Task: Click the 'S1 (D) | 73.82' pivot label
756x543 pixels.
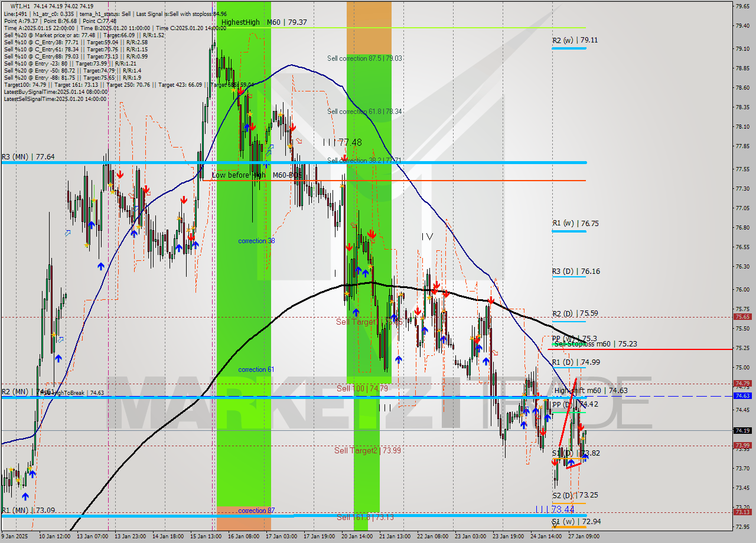Action: coord(576,453)
